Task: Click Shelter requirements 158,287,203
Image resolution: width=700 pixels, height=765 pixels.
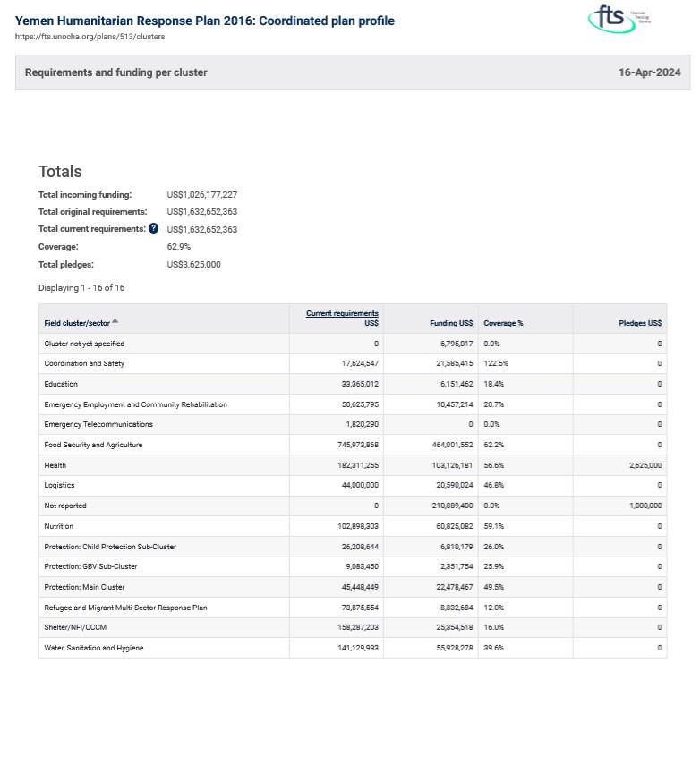Action: coord(358,627)
